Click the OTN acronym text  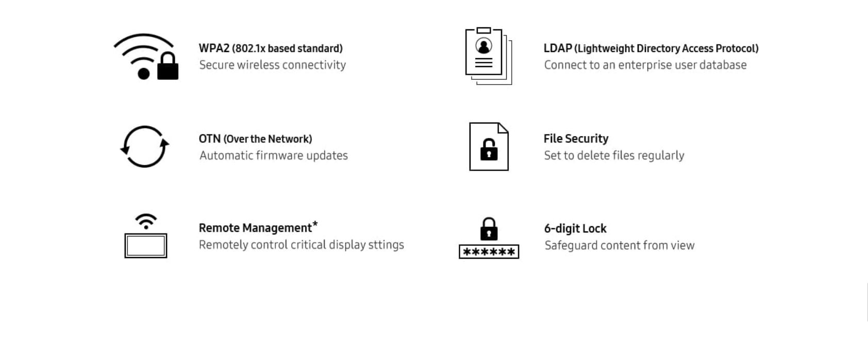click(x=209, y=139)
